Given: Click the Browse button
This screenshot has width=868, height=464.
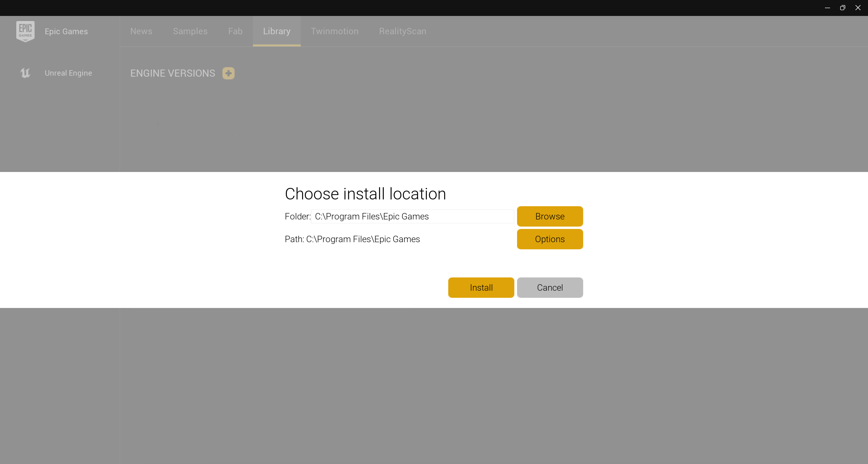Looking at the screenshot, I should (550, 216).
